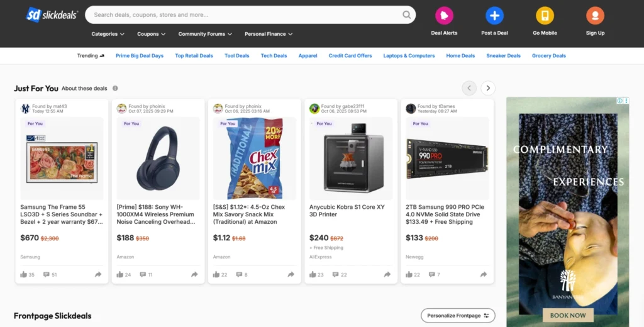The image size is (644, 327).
Task: Click the Sign Up profile icon
Action: [595, 16]
